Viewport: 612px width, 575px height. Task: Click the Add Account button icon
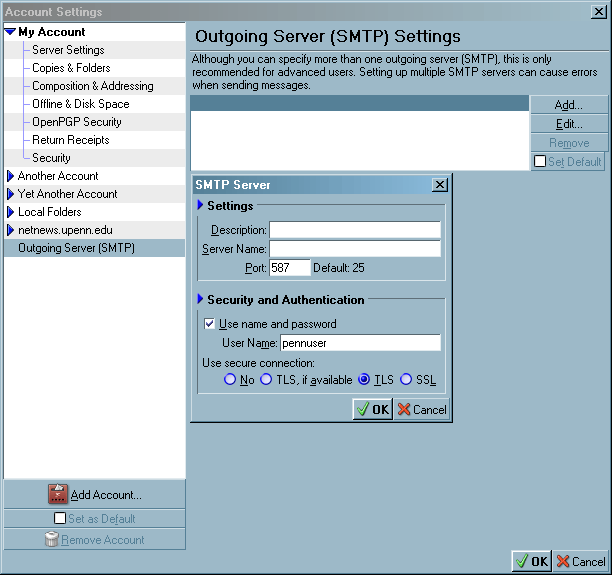[58, 494]
